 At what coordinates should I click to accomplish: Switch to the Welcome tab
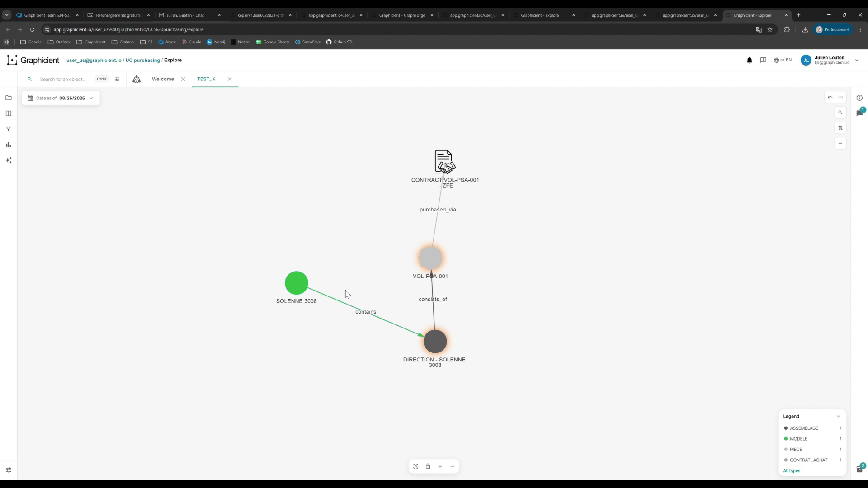[x=163, y=79]
